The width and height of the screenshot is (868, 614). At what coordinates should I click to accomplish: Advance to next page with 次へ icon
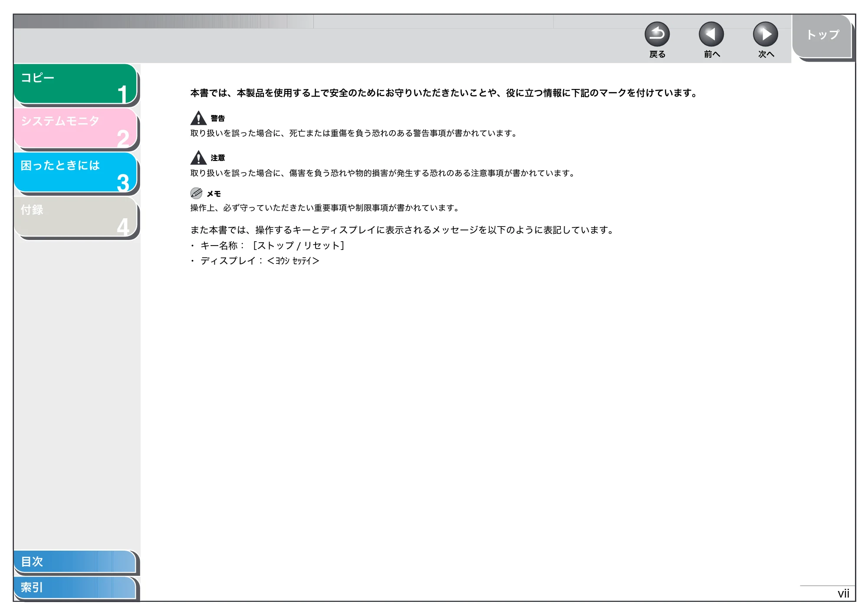pos(766,34)
